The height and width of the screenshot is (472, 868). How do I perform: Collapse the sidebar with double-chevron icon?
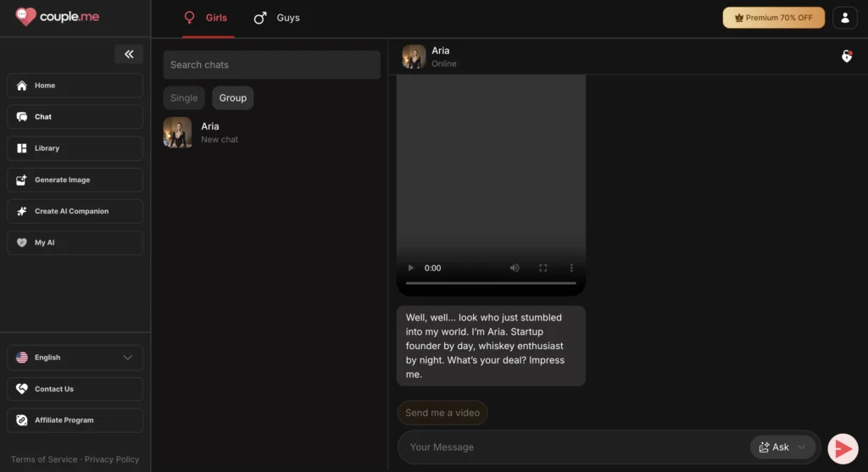click(x=129, y=54)
